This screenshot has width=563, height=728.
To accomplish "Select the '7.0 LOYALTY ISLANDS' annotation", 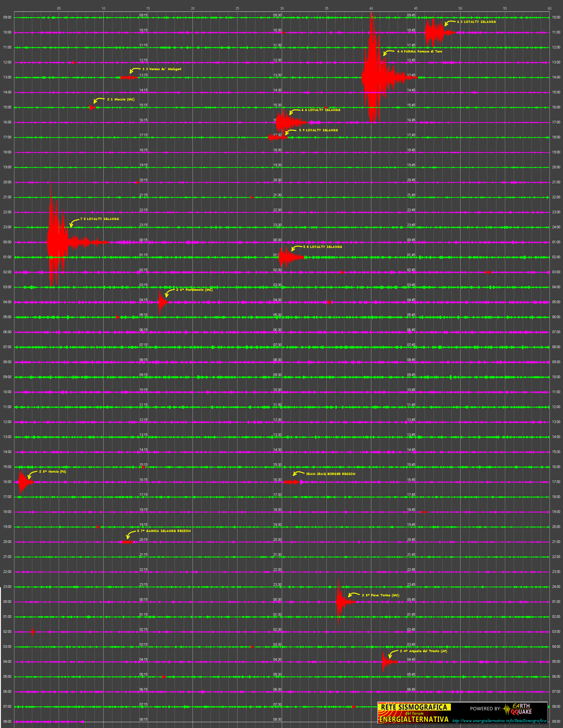I will [x=100, y=219].
